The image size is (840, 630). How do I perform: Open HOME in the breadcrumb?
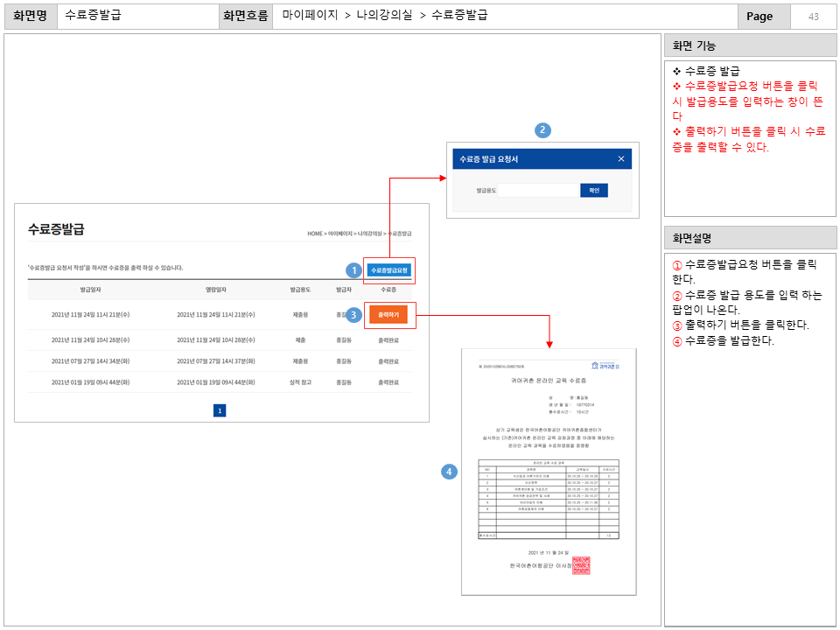(x=315, y=234)
